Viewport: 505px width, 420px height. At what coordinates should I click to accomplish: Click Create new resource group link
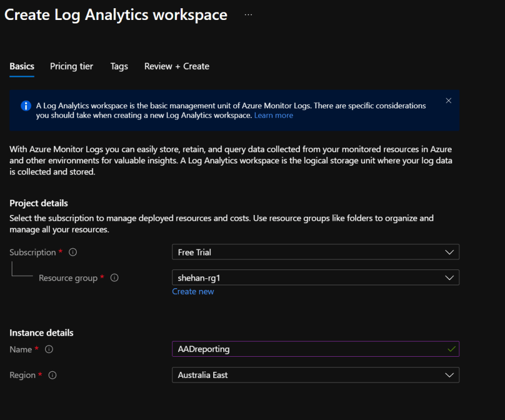point(193,292)
